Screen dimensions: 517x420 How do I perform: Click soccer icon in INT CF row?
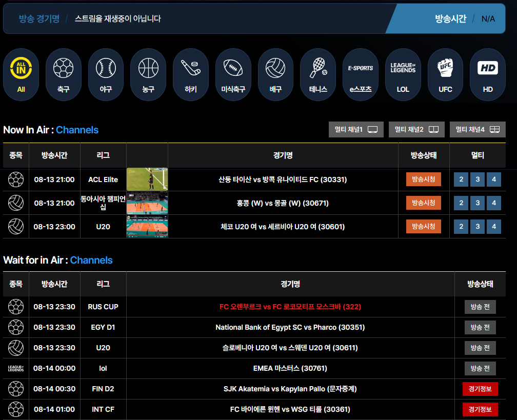click(x=16, y=409)
